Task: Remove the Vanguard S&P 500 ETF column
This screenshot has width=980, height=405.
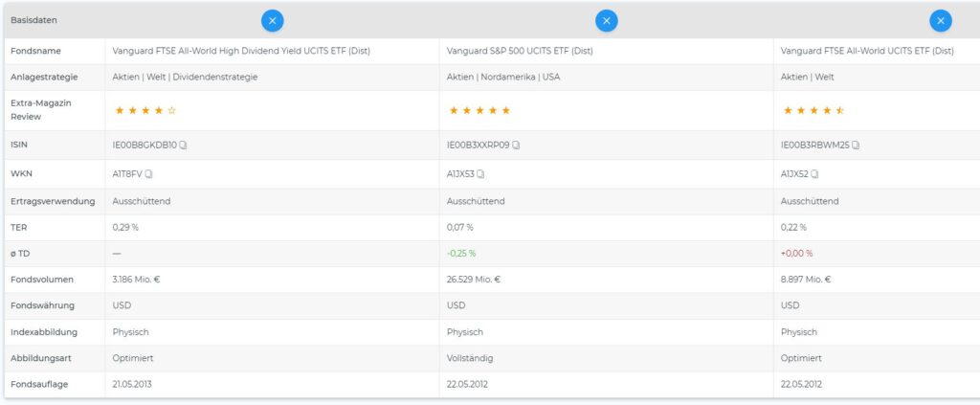Action: click(606, 21)
